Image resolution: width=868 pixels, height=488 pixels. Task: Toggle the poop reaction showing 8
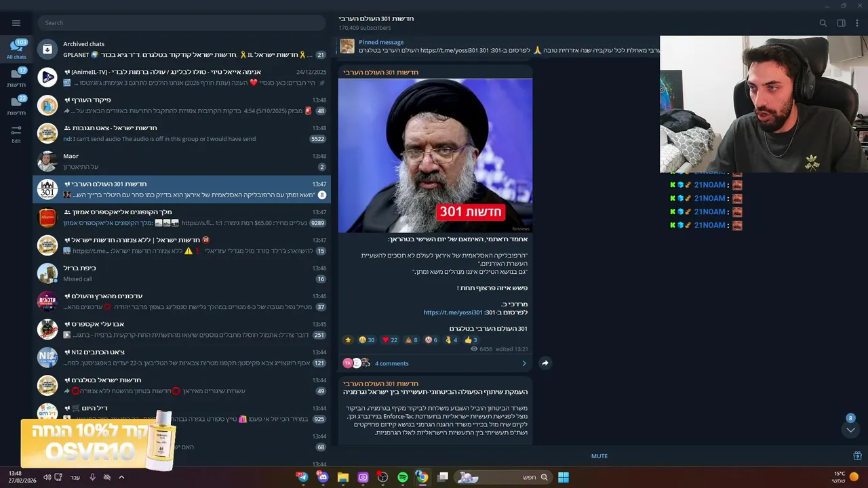(x=412, y=340)
